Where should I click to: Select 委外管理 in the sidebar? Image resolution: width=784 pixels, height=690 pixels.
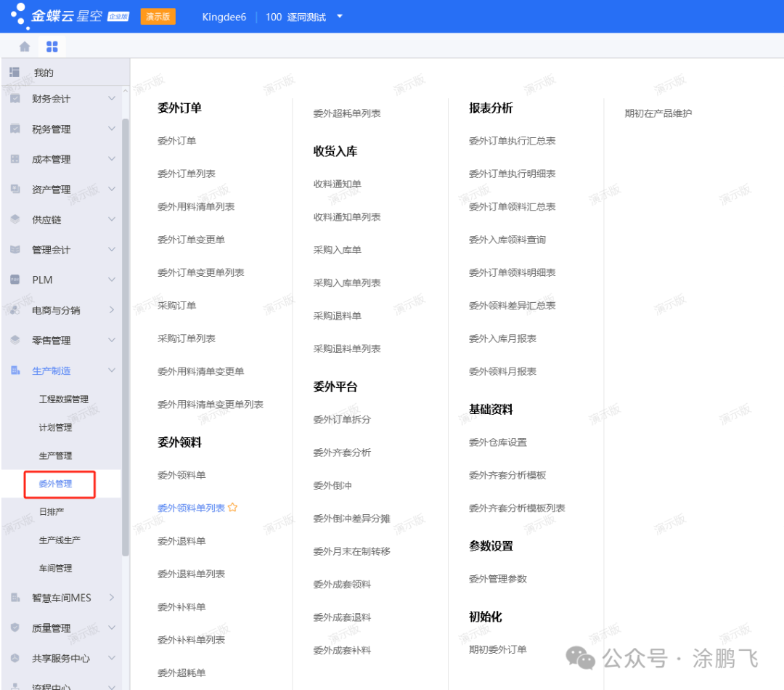(56, 484)
